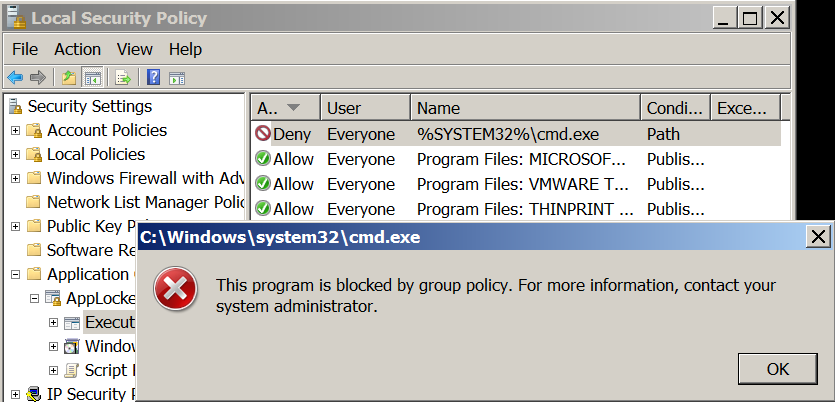Click Everyone in the Deny rule row
The width and height of the screenshot is (835, 402).
click(x=361, y=134)
